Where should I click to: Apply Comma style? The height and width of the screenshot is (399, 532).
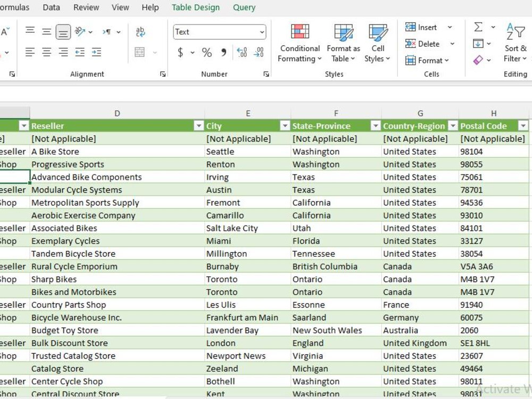223,52
